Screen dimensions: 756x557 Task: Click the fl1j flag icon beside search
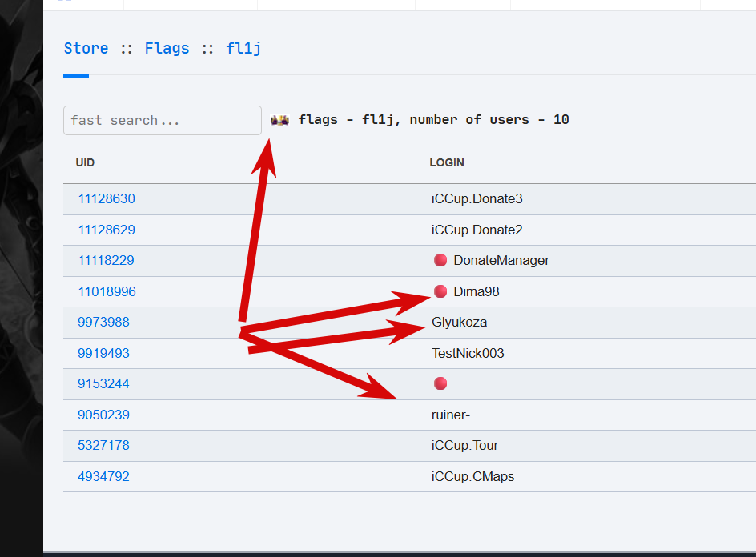(279, 120)
